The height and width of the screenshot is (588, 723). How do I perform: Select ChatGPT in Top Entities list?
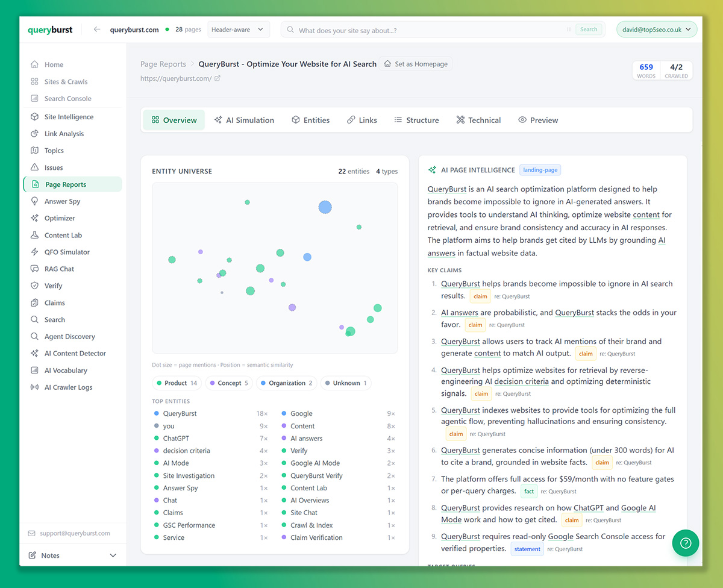click(x=211, y=438)
